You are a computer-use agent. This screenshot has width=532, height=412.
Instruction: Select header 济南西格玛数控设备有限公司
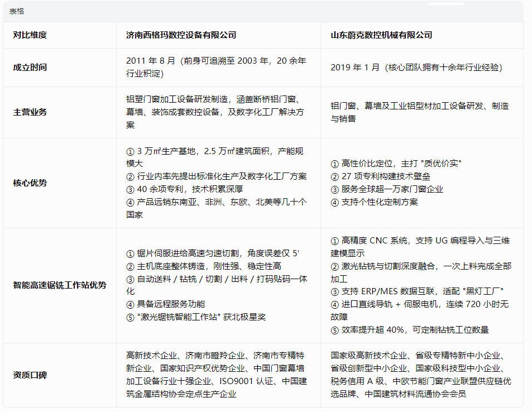(x=181, y=35)
